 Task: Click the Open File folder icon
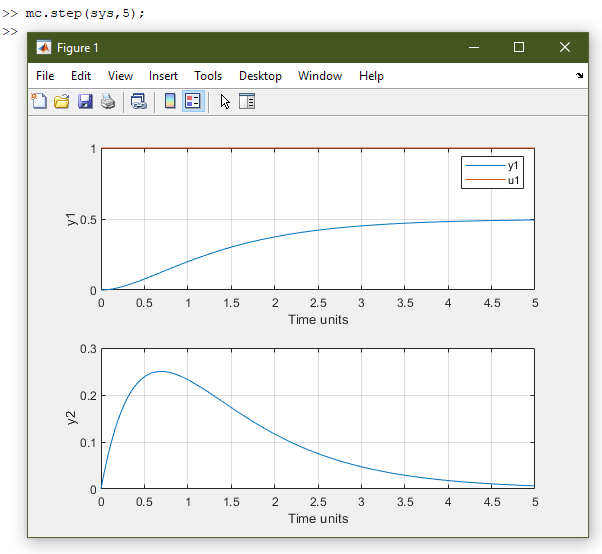point(62,102)
